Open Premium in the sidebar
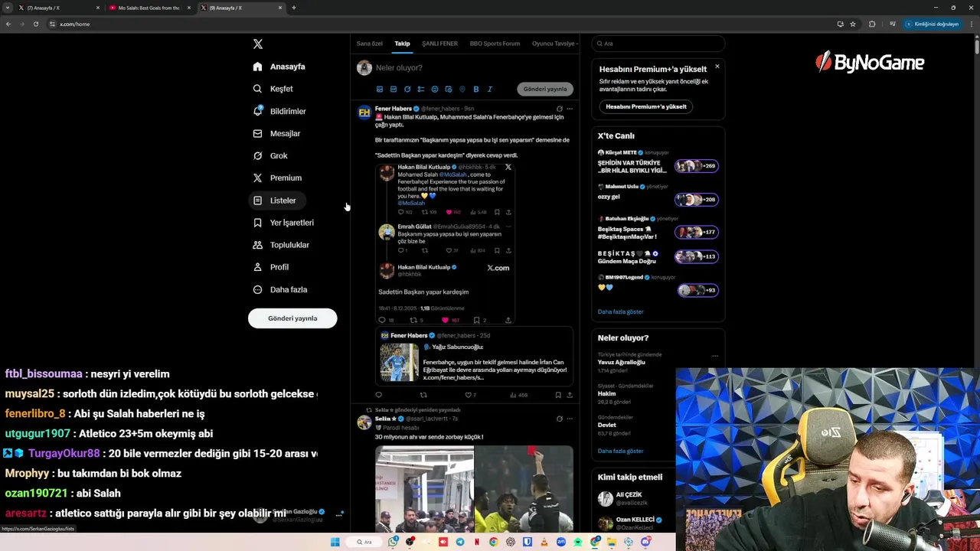980x551 pixels. pyautogui.click(x=277, y=178)
